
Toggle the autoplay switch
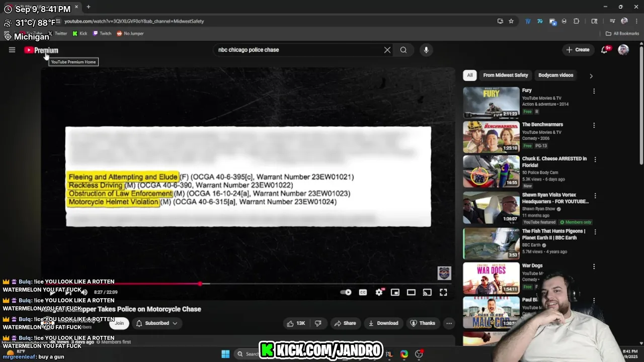(346, 292)
